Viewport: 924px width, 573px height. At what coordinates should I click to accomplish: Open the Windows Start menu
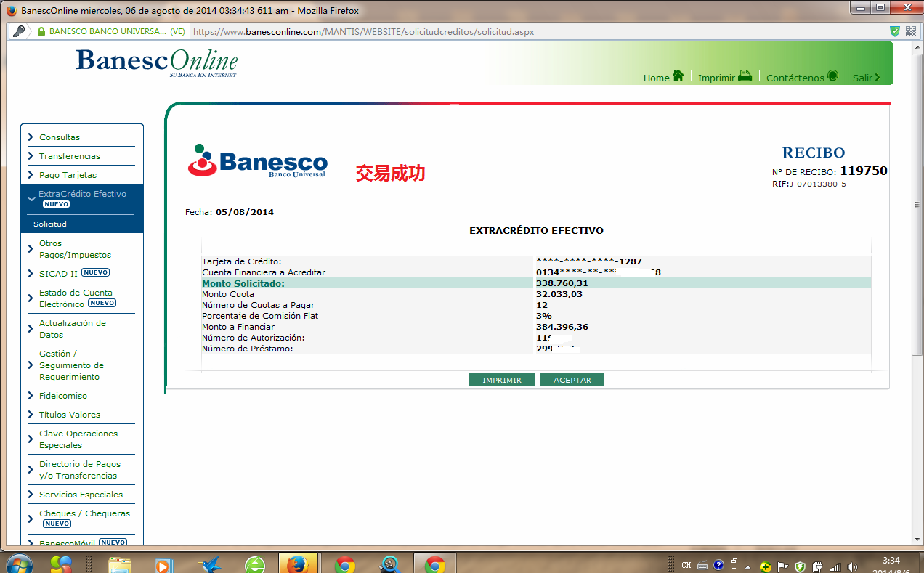[19, 564]
